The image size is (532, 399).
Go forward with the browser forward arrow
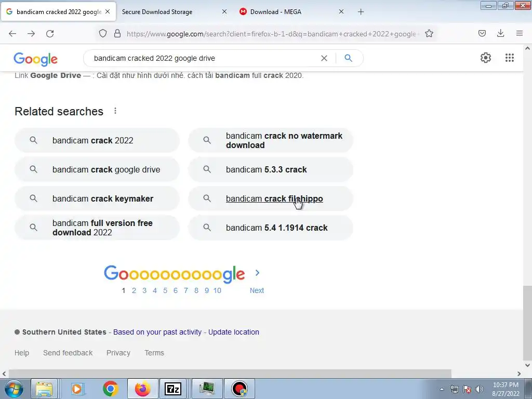point(31,34)
